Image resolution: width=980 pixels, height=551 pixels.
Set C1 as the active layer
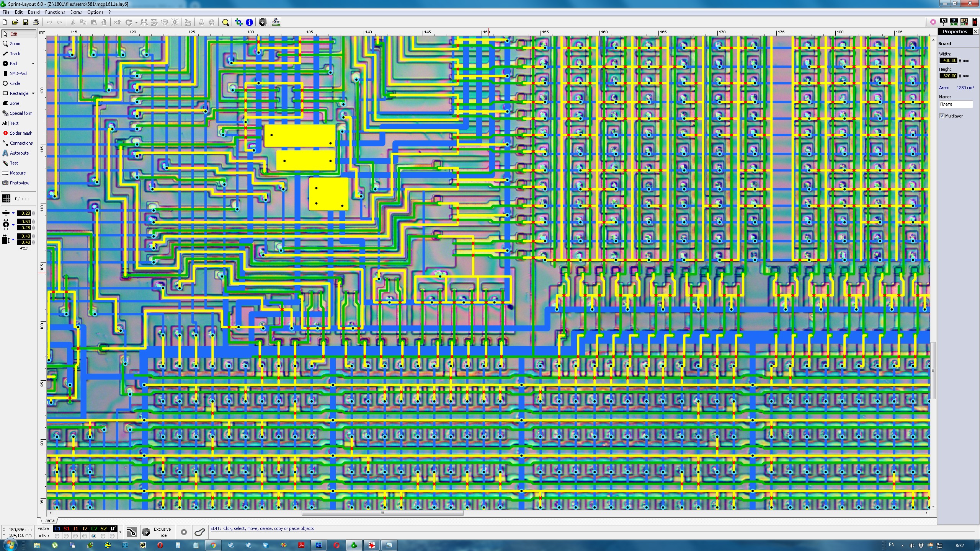(x=57, y=536)
